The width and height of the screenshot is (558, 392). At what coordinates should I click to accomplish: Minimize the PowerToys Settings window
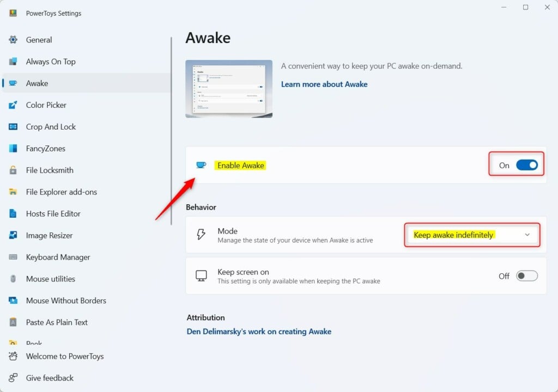(504, 7)
